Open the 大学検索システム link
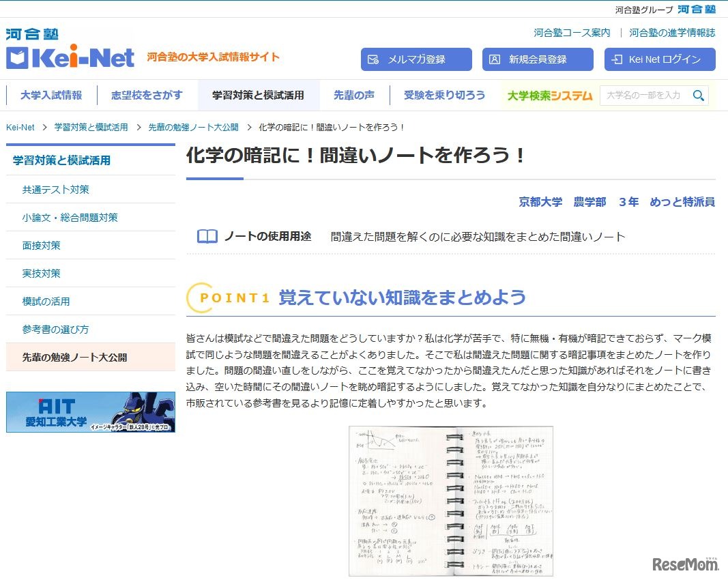The image size is (728, 580). (x=549, y=96)
